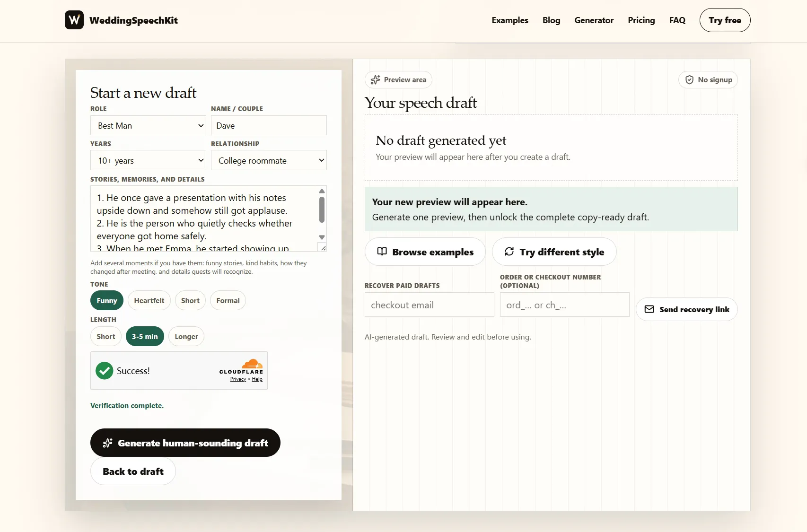Open the Cloudflare Privacy link
This screenshot has height=532, width=807.
[238, 379]
